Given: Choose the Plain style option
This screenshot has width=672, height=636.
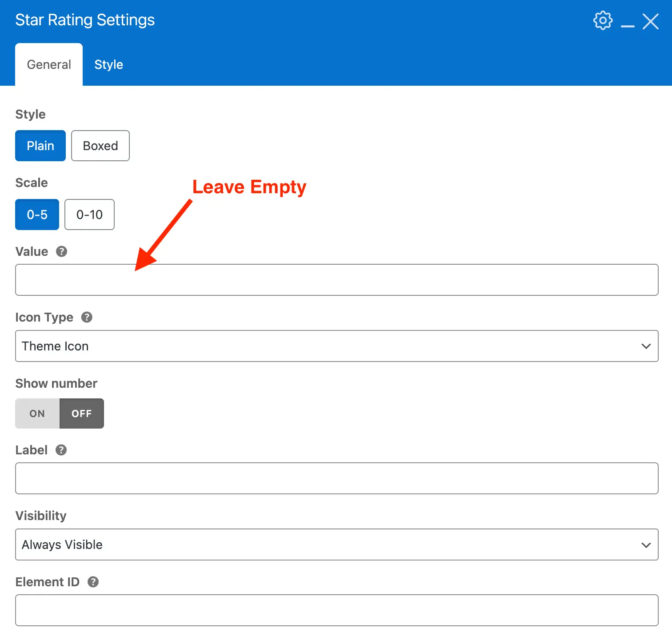Looking at the screenshot, I should pyautogui.click(x=40, y=146).
